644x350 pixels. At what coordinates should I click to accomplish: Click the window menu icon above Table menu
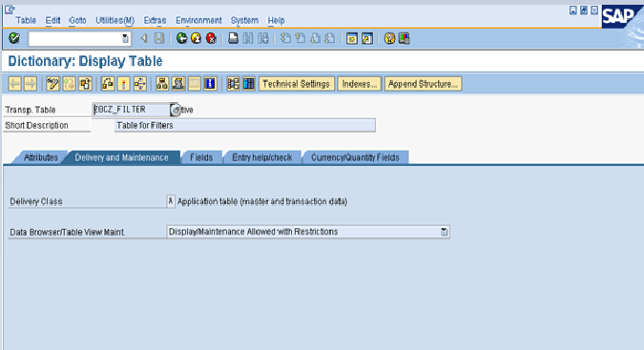tap(10, 9)
